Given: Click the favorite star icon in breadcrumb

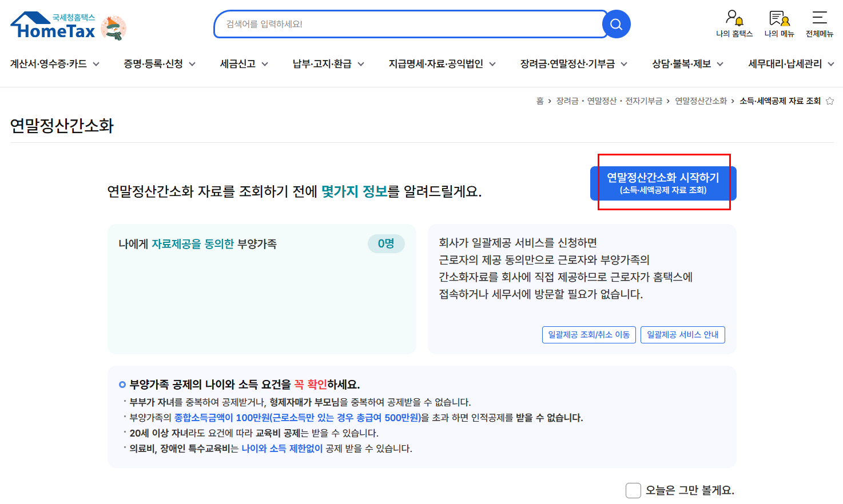Looking at the screenshot, I should 830,101.
